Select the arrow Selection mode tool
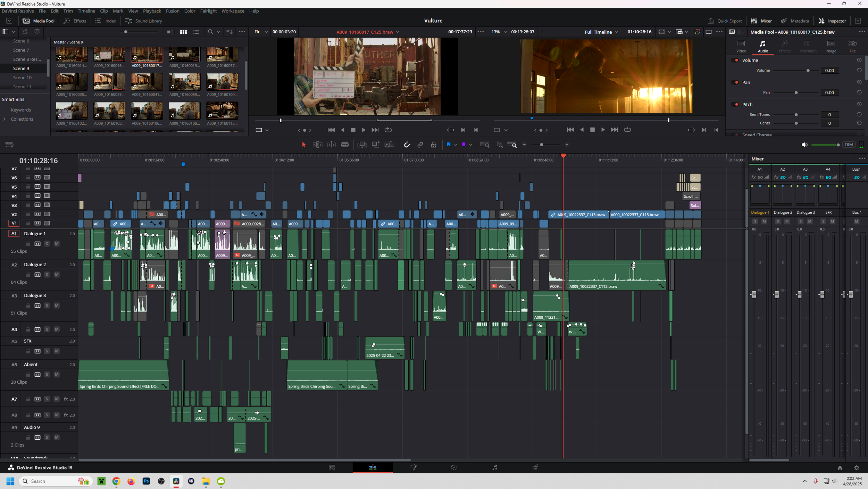 (304, 145)
